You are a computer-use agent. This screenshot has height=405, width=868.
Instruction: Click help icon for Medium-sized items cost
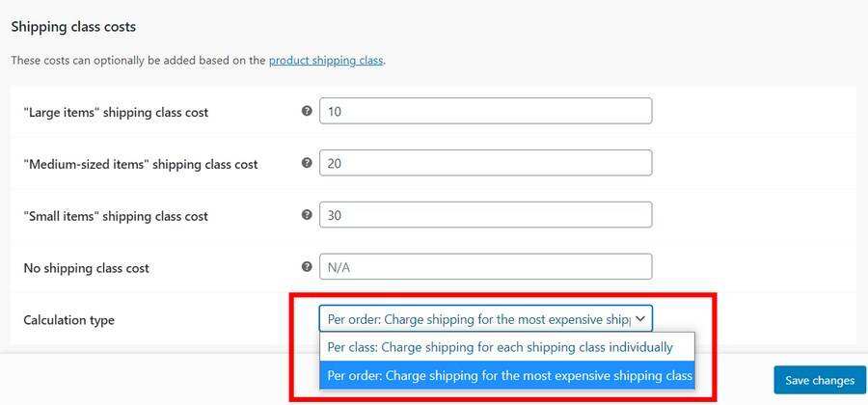click(x=307, y=163)
